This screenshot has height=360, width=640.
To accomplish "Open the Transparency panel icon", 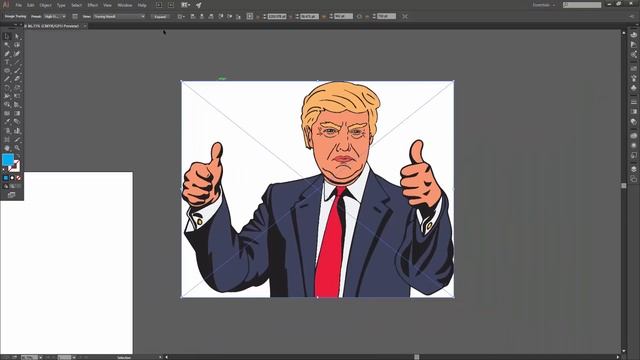I will 633,122.
